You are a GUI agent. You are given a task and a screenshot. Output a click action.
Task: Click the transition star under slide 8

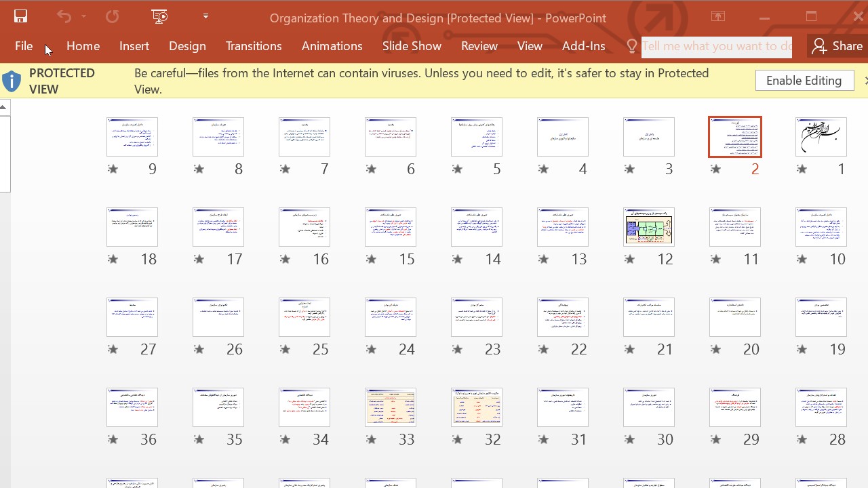tap(199, 169)
